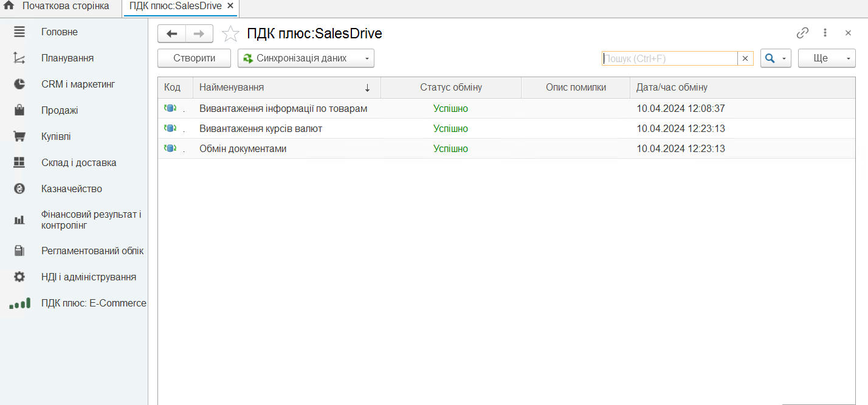Select the row Вивантаження інформації по товарам
The image size is (868, 405).
(x=506, y=109)
